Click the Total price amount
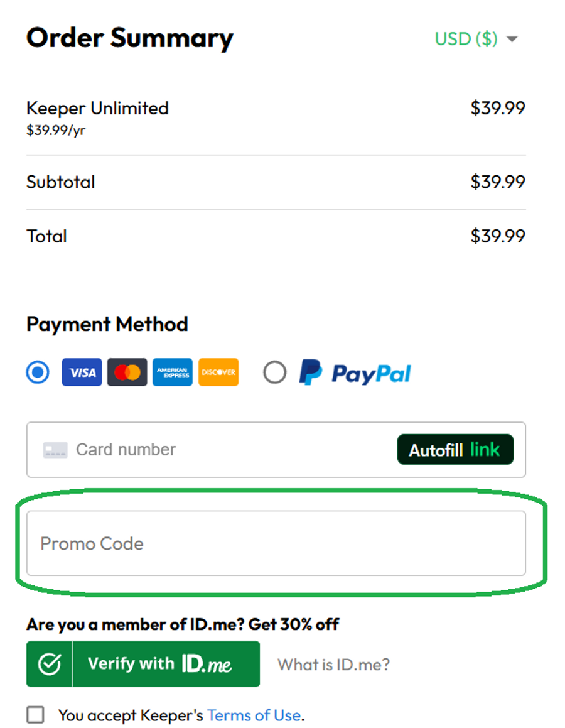 [498, 236]
